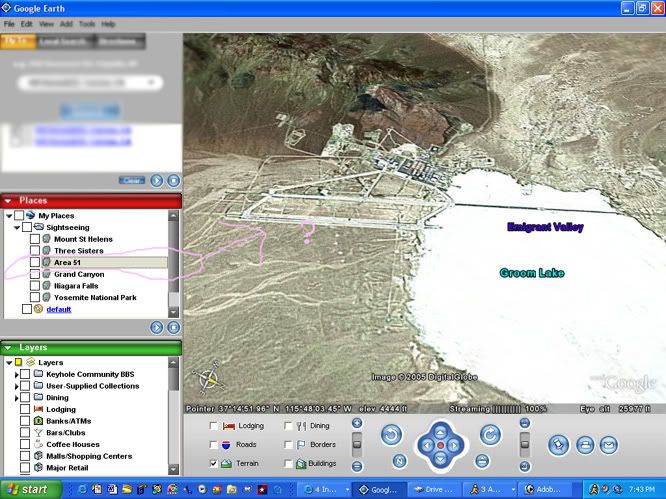Screen dimensions: 666x499
Task: Print the current view
Action: click(585, 445)
